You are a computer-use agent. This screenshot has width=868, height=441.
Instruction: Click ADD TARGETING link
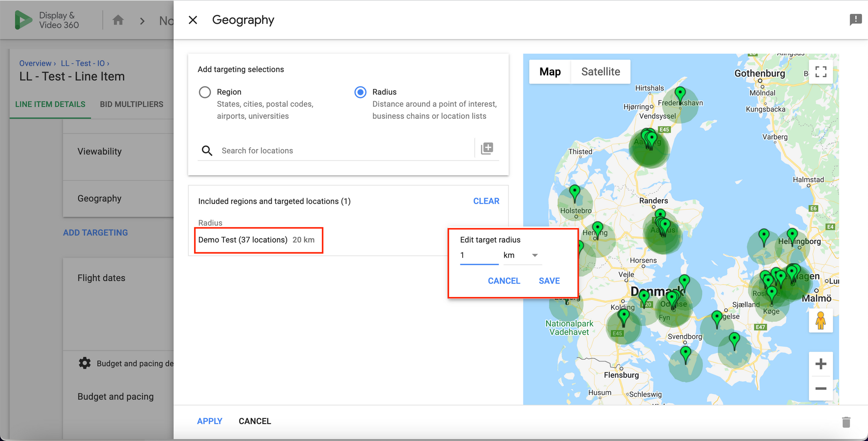point(95,233)
